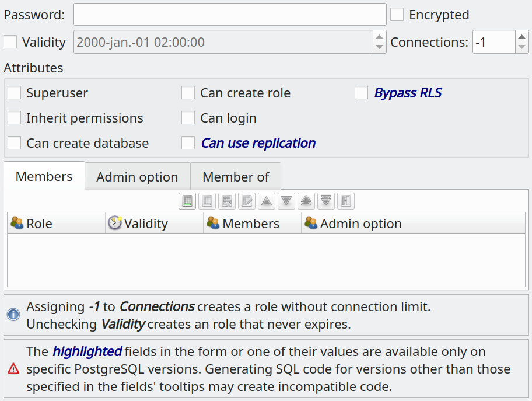Screen dimensions: 532x401
Task: Click the "Attributes" section heading
Action: tap(33, 68)
